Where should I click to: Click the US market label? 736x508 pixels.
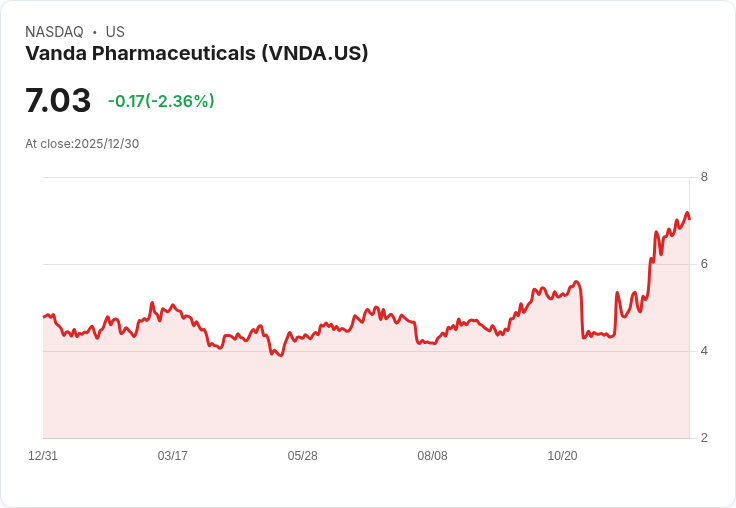(115, 32)
